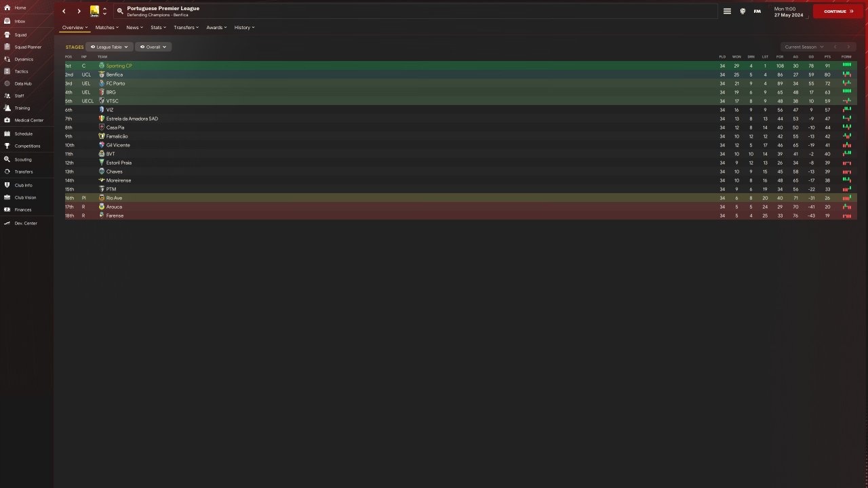The image size is (868, 488).
Task: Expand the History menu
Action: point(244,28)
